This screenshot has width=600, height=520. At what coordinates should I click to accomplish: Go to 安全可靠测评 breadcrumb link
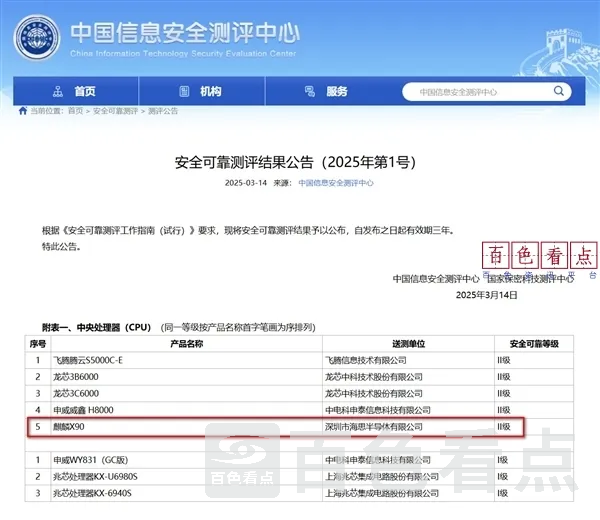point(115,111)
